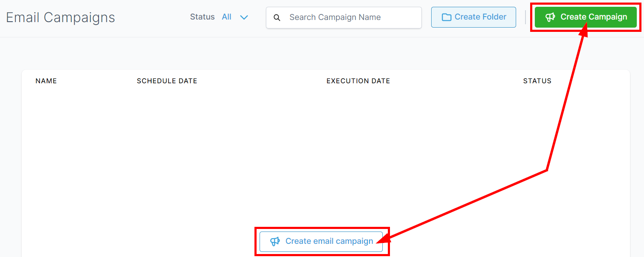Image resolution: width=644 pixels, height=257 pixels.
Task: Click the Create Campaign button
Action: [x=585, y=17]
